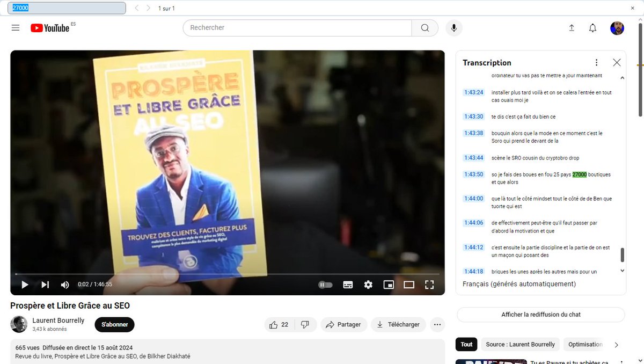Jump to transcript timestamp 1:44:00
This screenshot has height=364, width=644.
tap(474, 199)
